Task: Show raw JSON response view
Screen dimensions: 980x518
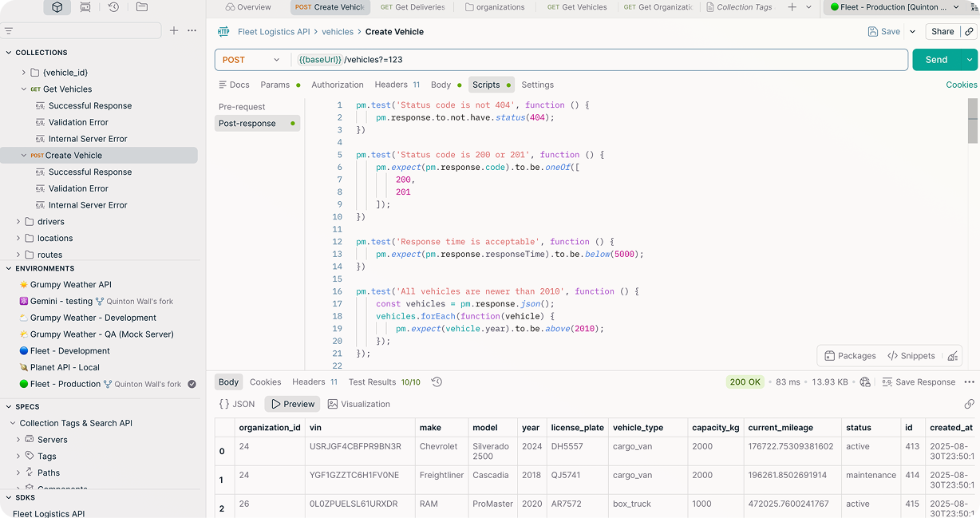Action: [x=236, y=404]
